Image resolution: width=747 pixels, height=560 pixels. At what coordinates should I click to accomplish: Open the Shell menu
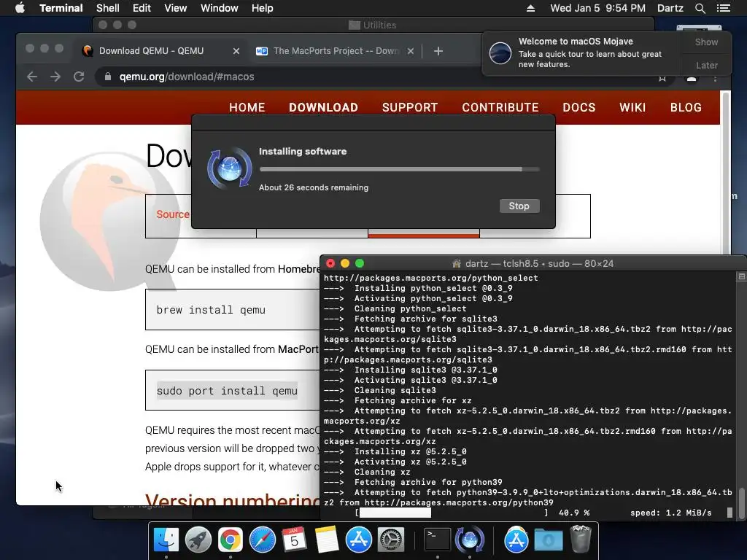pos(108,8)
